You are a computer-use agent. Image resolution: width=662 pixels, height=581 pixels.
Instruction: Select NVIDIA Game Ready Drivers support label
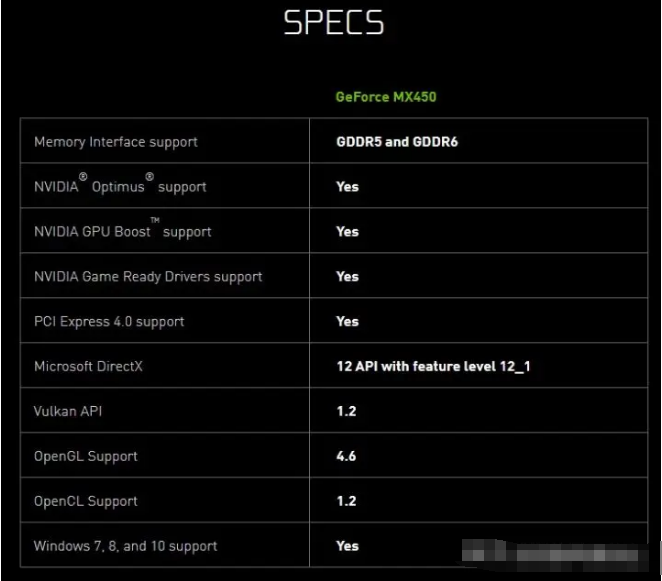148,277
